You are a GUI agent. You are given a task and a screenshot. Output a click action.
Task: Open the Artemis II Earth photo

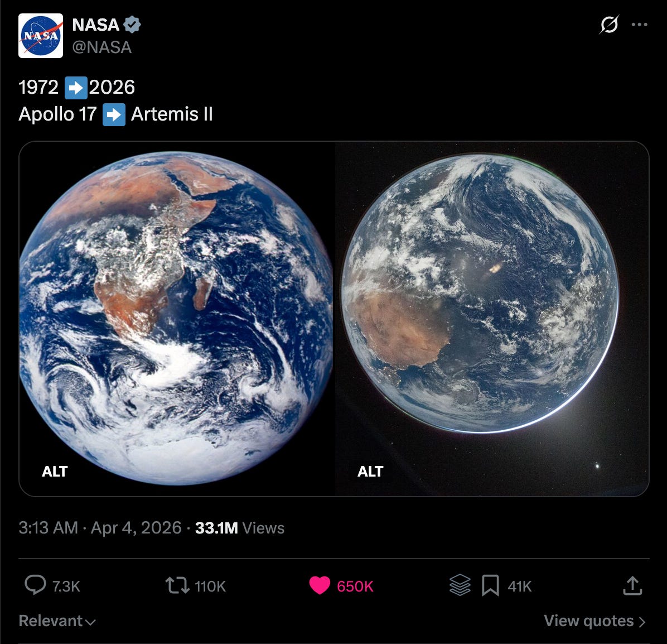tap(492, 319)
